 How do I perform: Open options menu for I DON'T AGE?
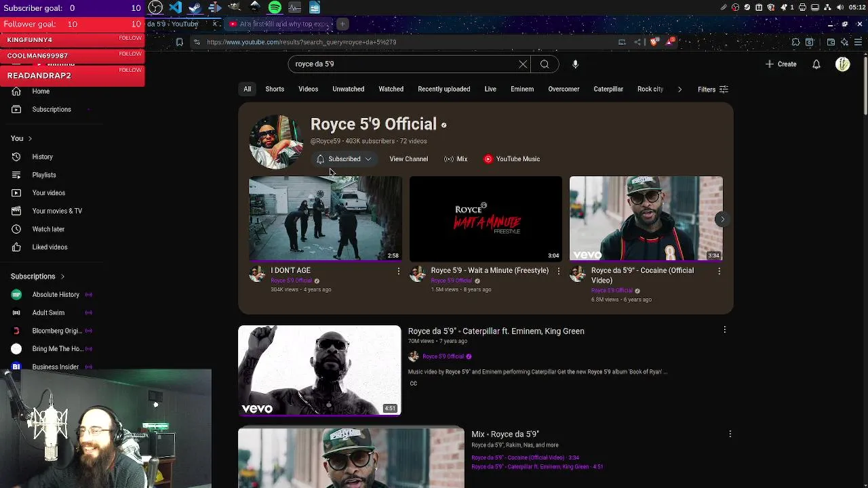tap(399, 271)
